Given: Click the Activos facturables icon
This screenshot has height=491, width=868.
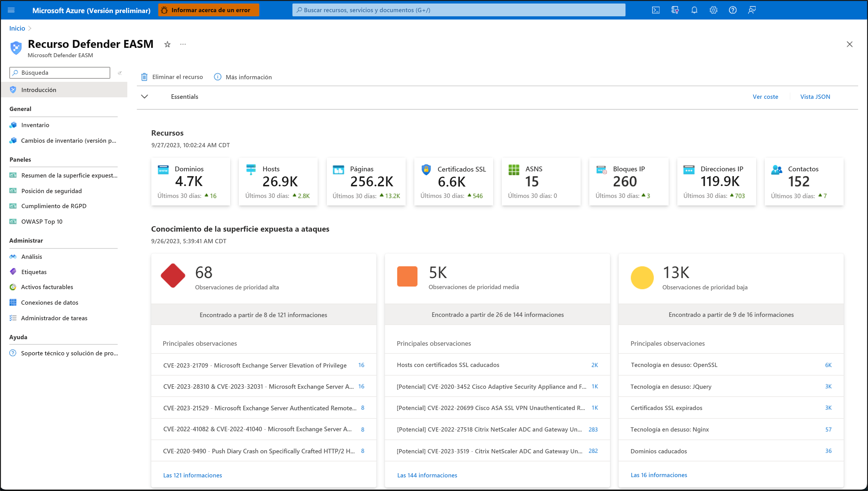Looking at the screenshot, I should pyautogui.click(x=13, y=287).
